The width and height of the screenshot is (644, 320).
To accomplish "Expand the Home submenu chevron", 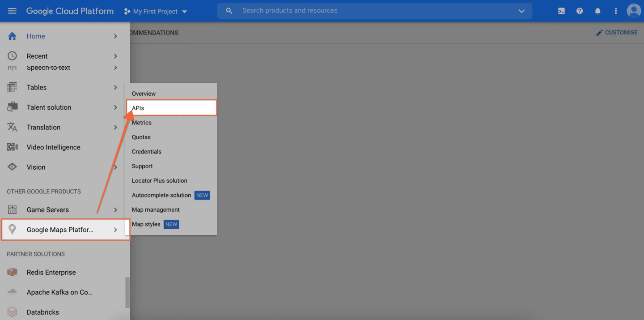I will (115, 36).
